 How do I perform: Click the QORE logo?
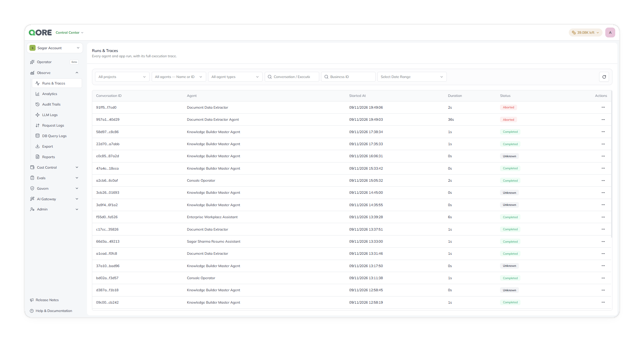40,32
